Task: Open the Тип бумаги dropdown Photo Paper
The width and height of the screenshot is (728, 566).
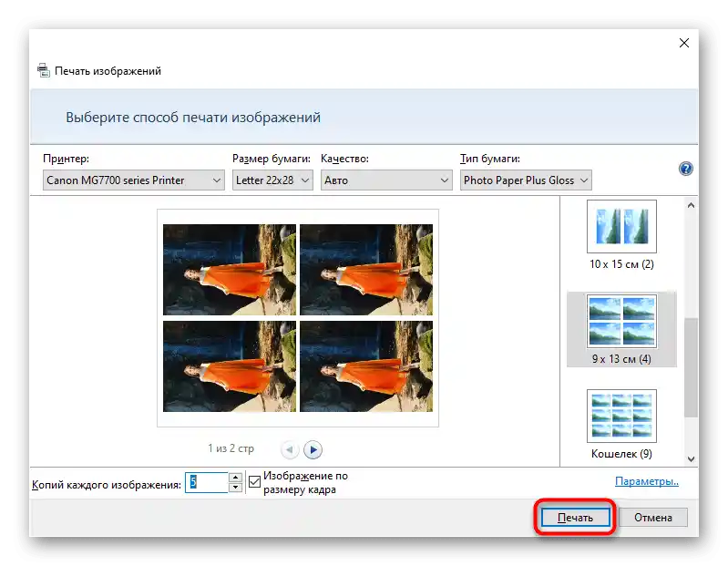Action: tap(526, 180)
